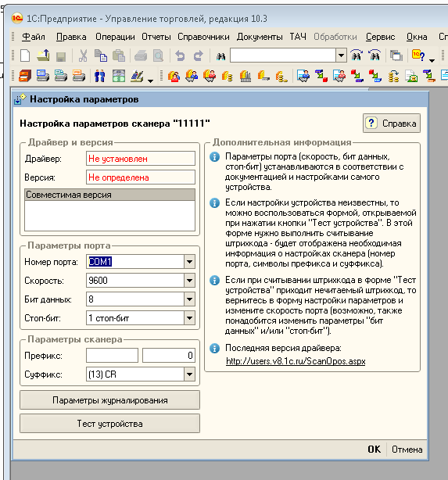The width and height of the screenshot is (448, 480).
Task: Open the Справочники menu
Action: [203, 37]
